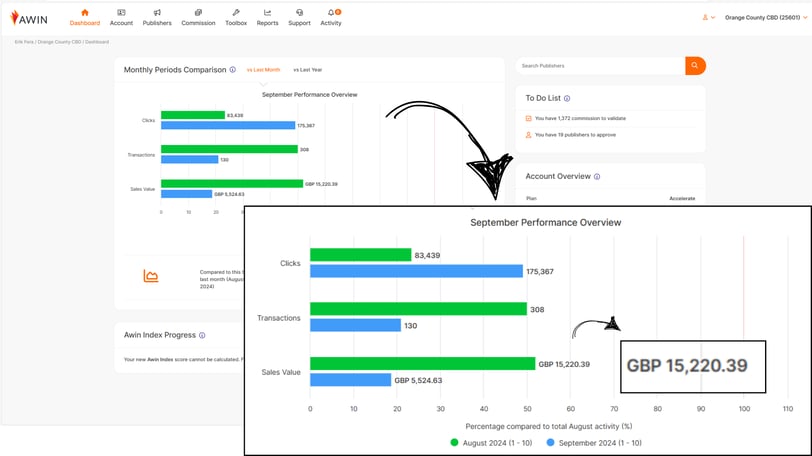The width and height of the screenshot is (812, 456).
Task: Open the Commission menu
Action: point(198,18)
